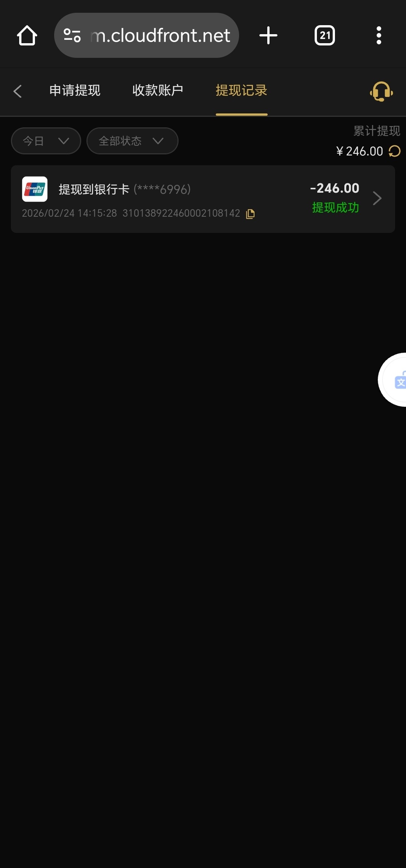Screen dimensions: 406x868
Task: Contact customer service via the headset icon
Action: 382,91
